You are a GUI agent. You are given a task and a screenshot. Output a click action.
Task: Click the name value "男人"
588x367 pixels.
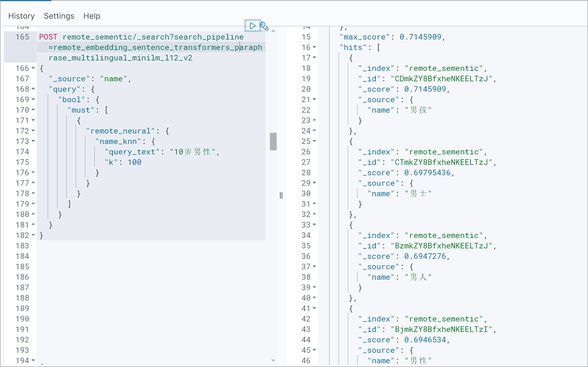coord(418,277)
